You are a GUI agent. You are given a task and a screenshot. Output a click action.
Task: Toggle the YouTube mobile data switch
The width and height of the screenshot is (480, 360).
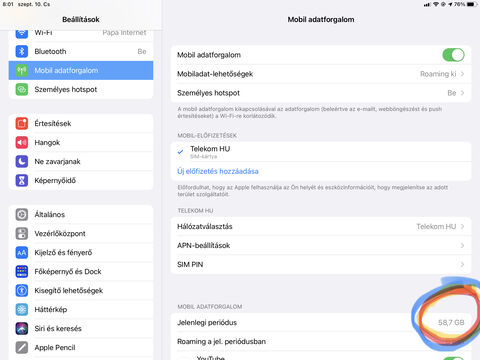pos(453,358)
